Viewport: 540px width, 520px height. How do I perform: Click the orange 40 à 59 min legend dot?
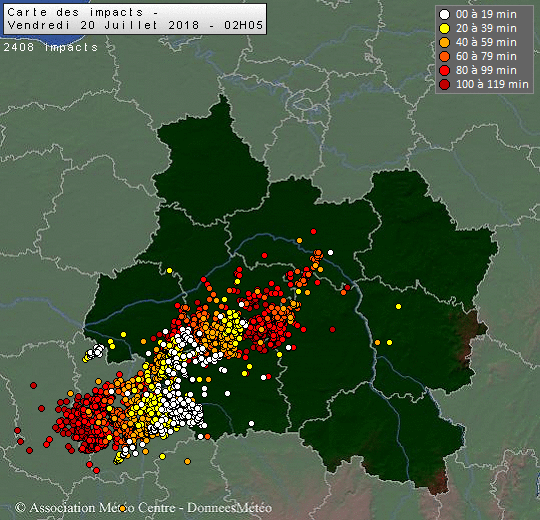coord(445,42)
